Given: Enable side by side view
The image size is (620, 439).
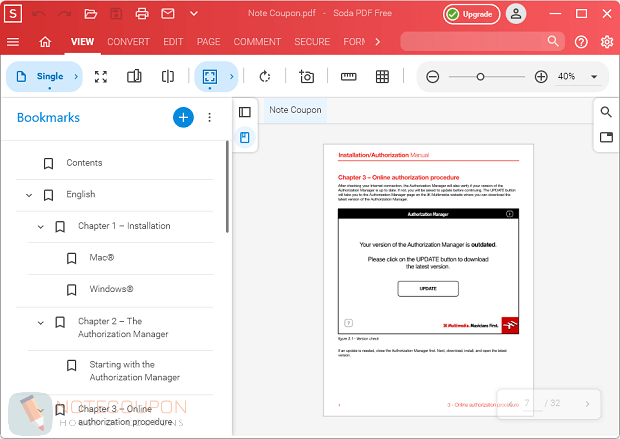Looking at the screenshot, I should (x=134, y=76).
